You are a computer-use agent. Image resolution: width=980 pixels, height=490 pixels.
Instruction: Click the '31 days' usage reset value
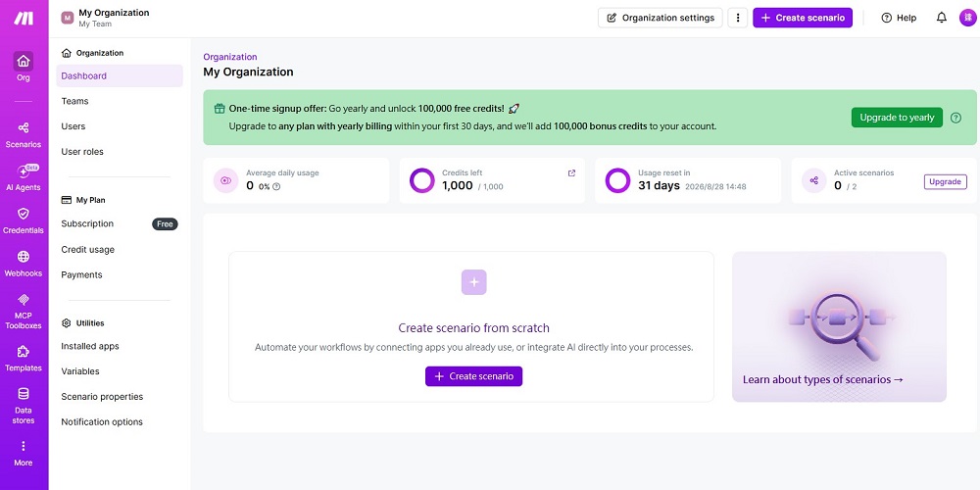[x=659, y=185]
